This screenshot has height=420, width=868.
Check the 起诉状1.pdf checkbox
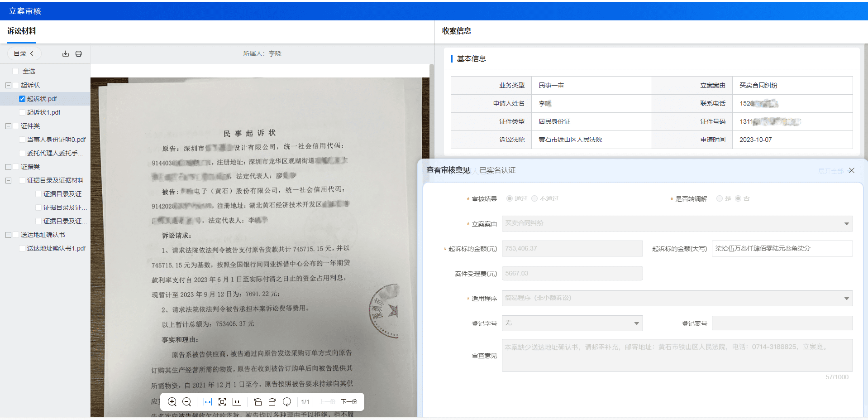point(22,112)
